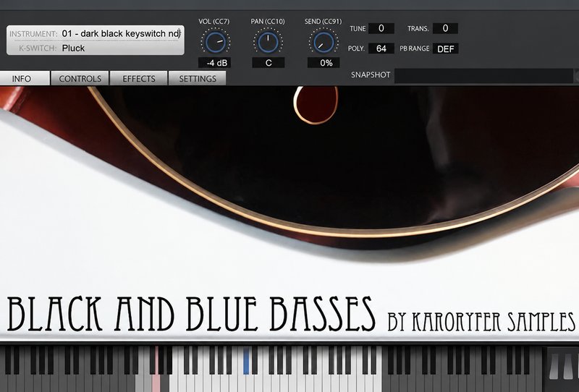Open the SETTINGS tab
The width and height of the screenshot is (579, 392).
pyautogui.click(x=197, y=78)
